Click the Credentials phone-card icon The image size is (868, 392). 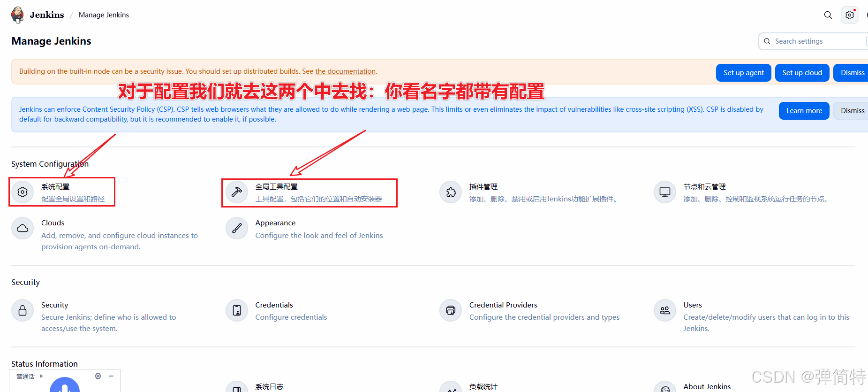tap(237, 310)
